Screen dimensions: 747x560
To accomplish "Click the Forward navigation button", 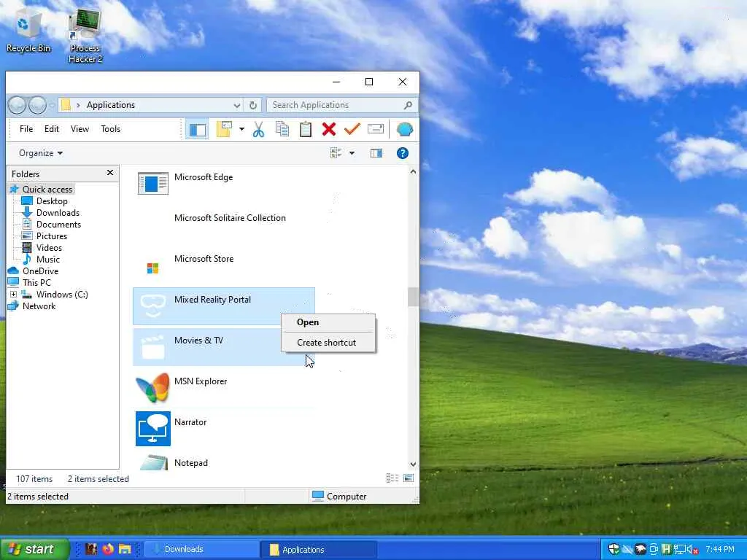I will pos(37,105).
